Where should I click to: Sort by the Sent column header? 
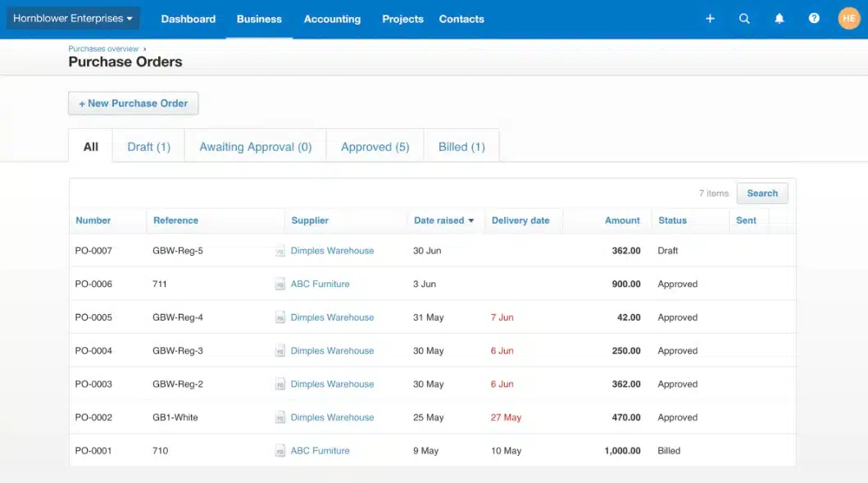pyautogui.click(x=746, y=221)
